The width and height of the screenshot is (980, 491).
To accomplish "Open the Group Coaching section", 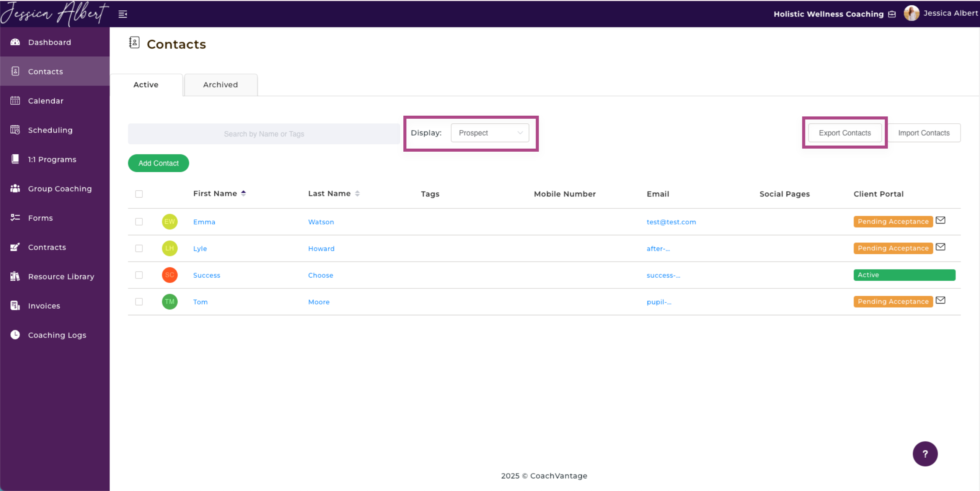I will [x=55, y=188].
